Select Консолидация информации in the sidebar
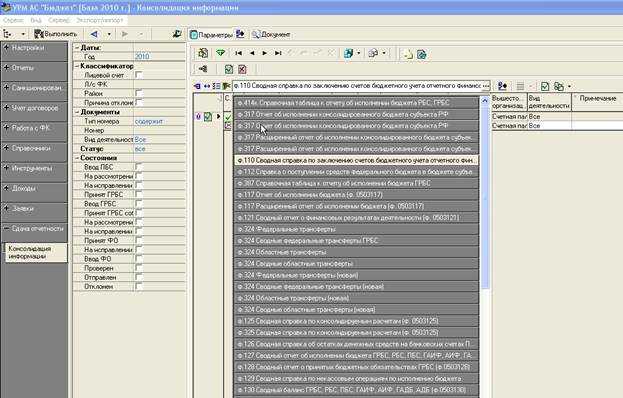 pyautogui.click(x=35, y=253)
